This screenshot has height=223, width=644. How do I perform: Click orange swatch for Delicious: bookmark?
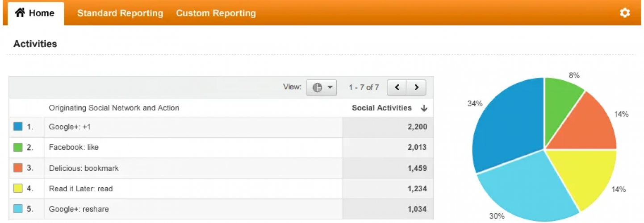click(18, 168)
